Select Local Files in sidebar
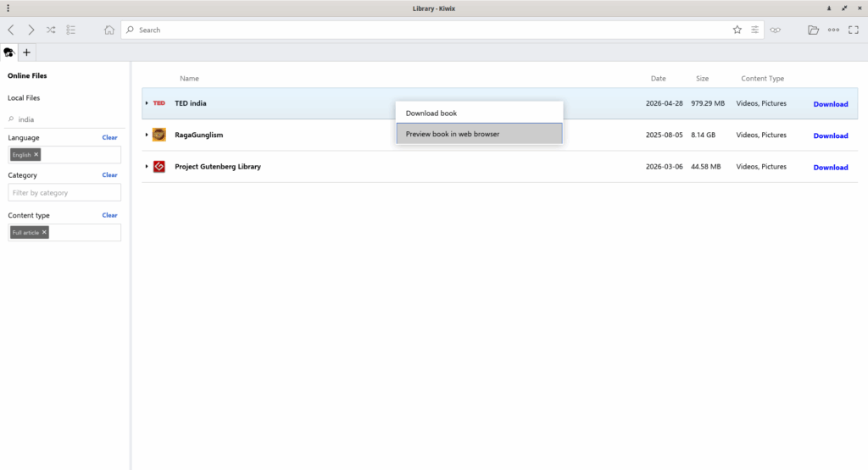This screenshot has width=868, height=470. tap(24, 98)
